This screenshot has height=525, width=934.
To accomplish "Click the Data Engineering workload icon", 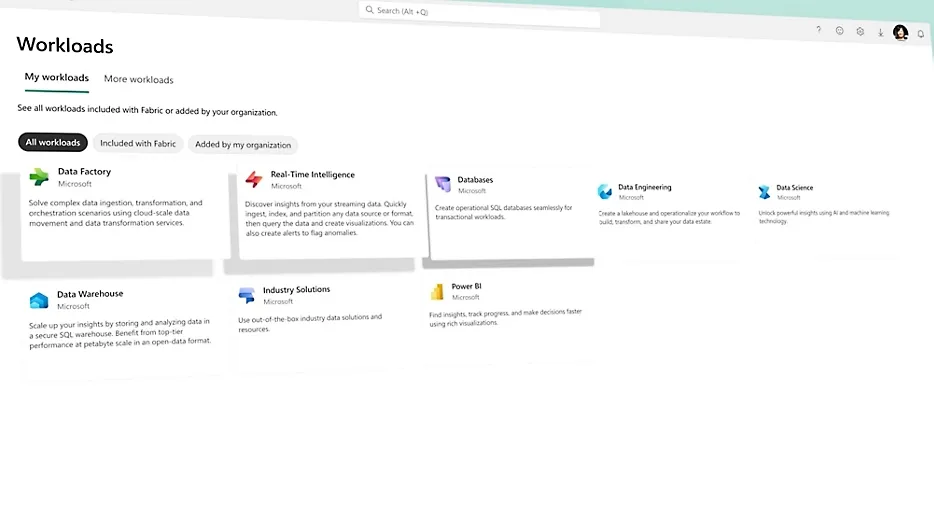I will pyautogui.click(x=605, y=191).
